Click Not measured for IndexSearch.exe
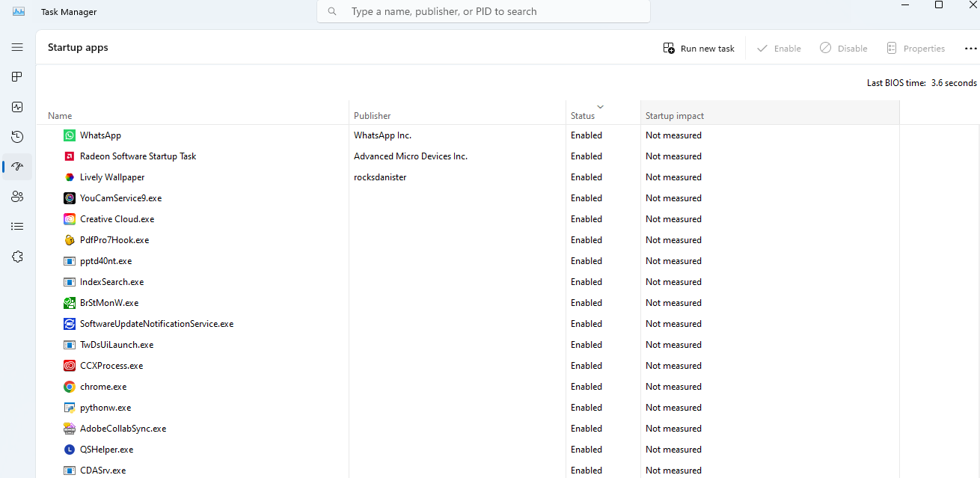 pos(673,282)
